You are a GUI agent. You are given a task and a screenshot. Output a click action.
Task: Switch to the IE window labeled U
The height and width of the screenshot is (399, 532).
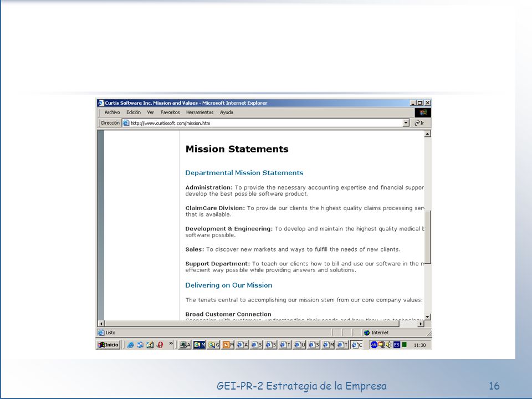[x=300, y=345]
